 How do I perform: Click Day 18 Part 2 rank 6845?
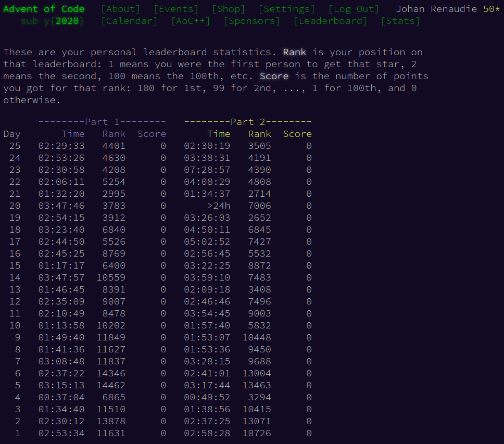click(259, 230)
